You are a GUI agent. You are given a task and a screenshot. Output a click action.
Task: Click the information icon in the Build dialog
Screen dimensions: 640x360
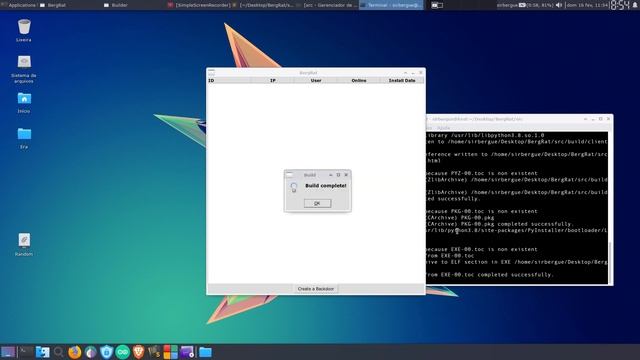(294, 187)
